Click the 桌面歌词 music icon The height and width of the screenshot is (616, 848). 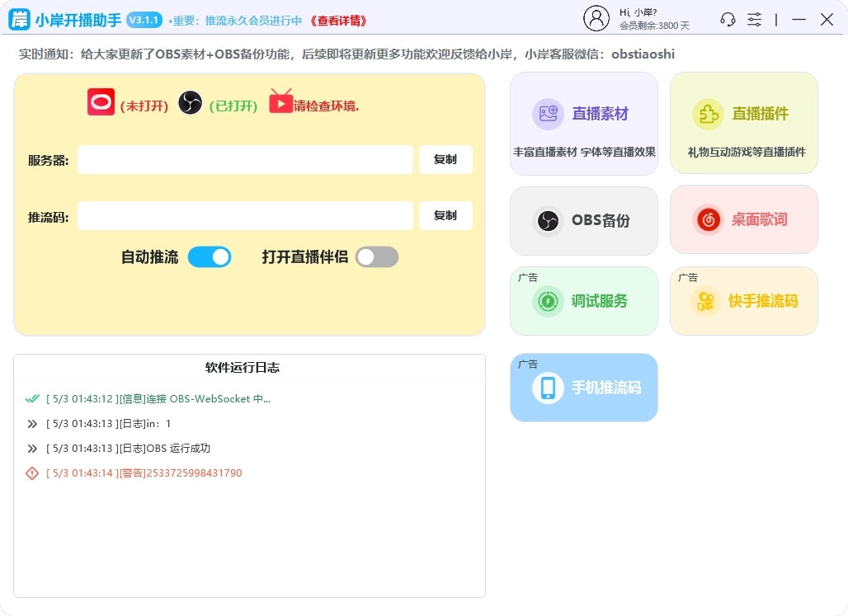(708, 219)
